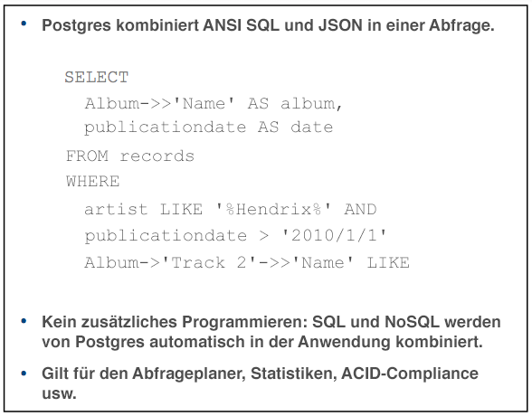Screen dimensions: 532x416
Task: Click the first bullet point dot
Action: (24, 23)
